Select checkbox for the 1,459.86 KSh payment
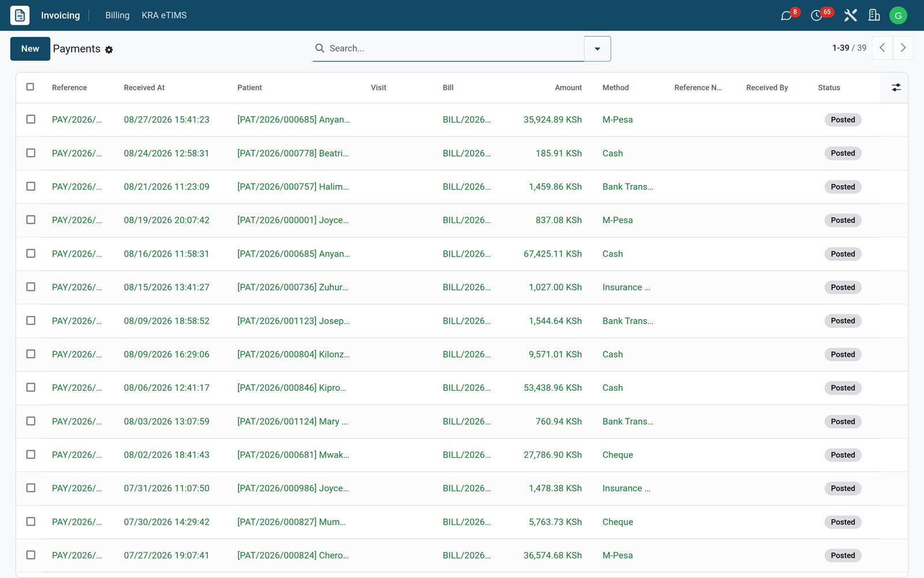This screenshot has width=924, height=578. click(31, 187)
